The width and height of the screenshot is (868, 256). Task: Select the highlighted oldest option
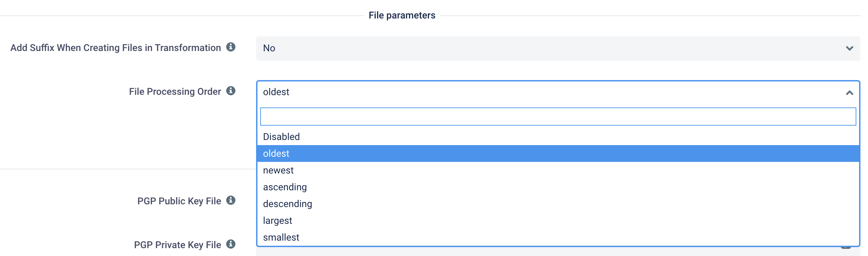(x=558, y=153)
